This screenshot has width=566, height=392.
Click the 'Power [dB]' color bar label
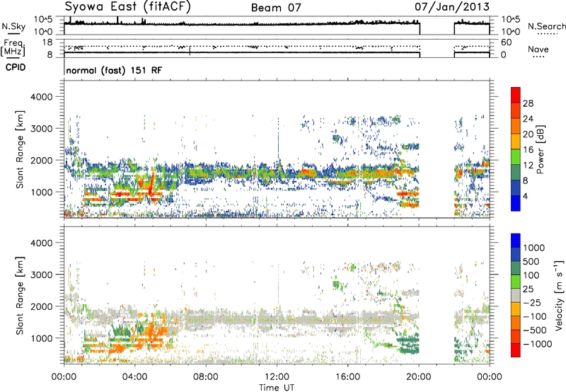(x=540, y=149)
